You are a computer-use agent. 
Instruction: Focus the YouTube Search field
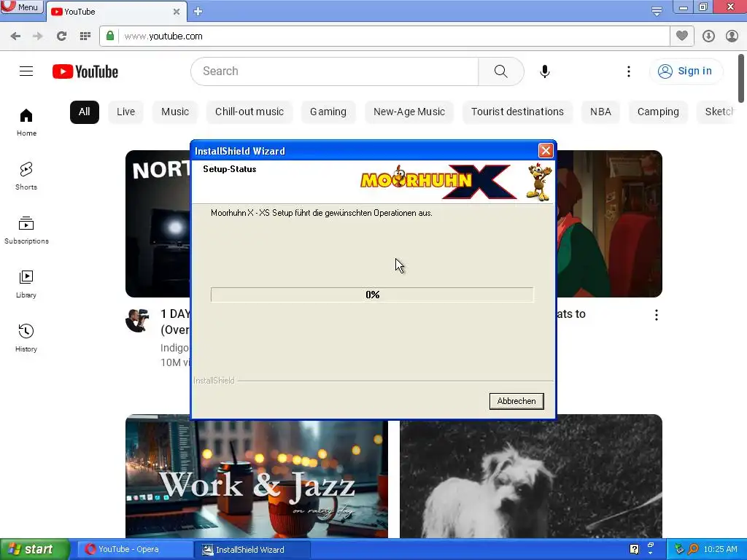click(335, 71)
